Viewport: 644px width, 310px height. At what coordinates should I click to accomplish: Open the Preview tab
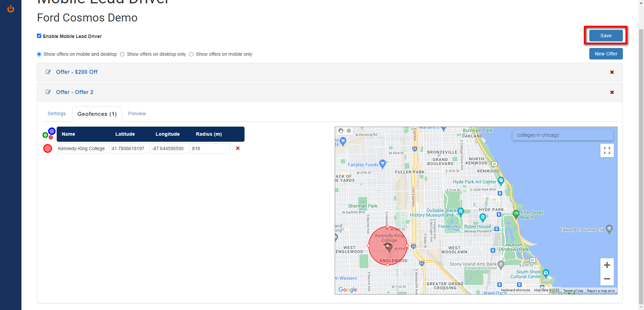[137, 114]
